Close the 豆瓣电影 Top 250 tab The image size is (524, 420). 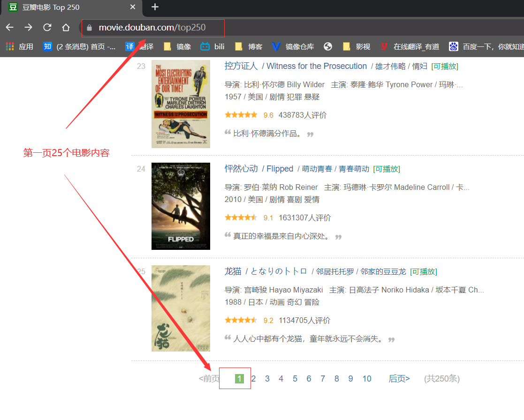(x=133, y=7)
